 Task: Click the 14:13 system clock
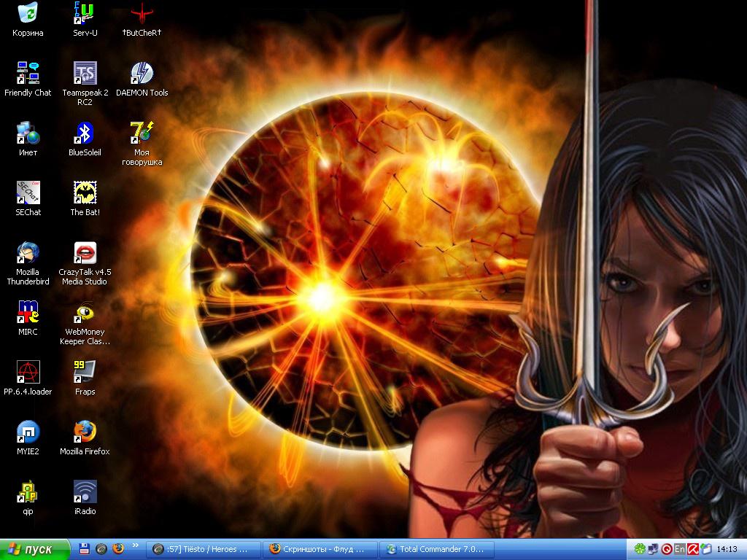pos(727,549)
